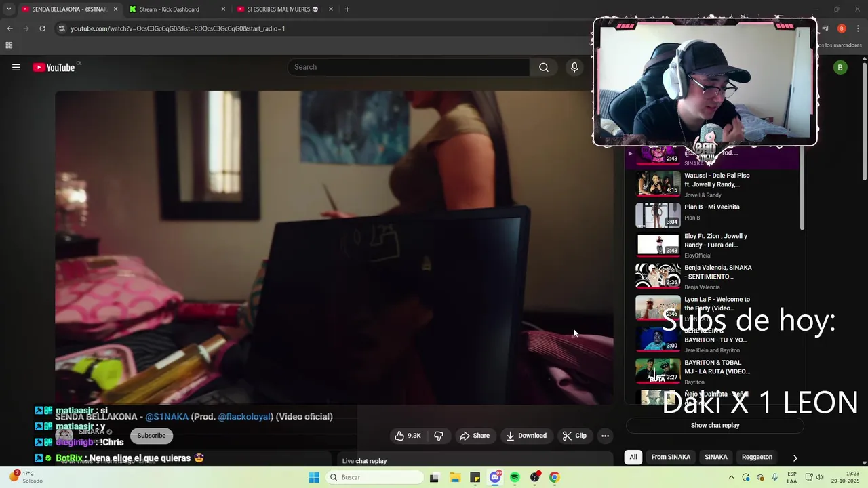
Task: Open Eloy Ft. Zion, Jowell y Randy video
Action: [x=712, y=245]
